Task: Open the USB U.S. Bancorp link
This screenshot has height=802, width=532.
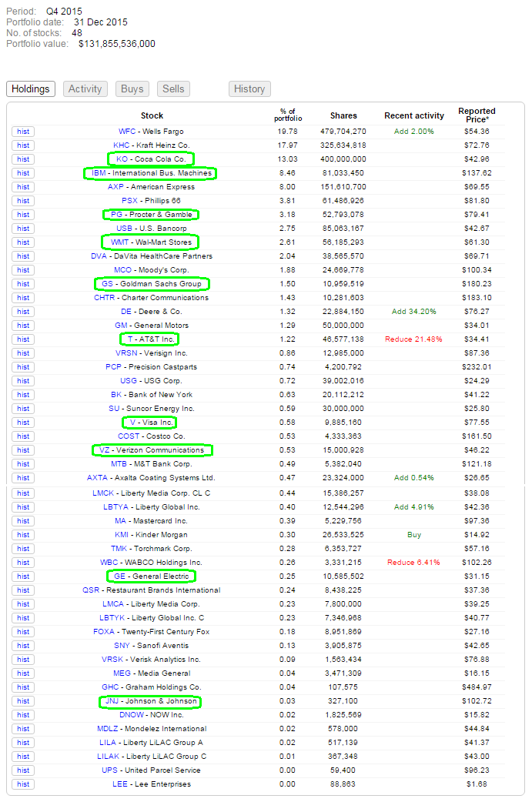Action: pyautogui.click(x=124, y=228)
